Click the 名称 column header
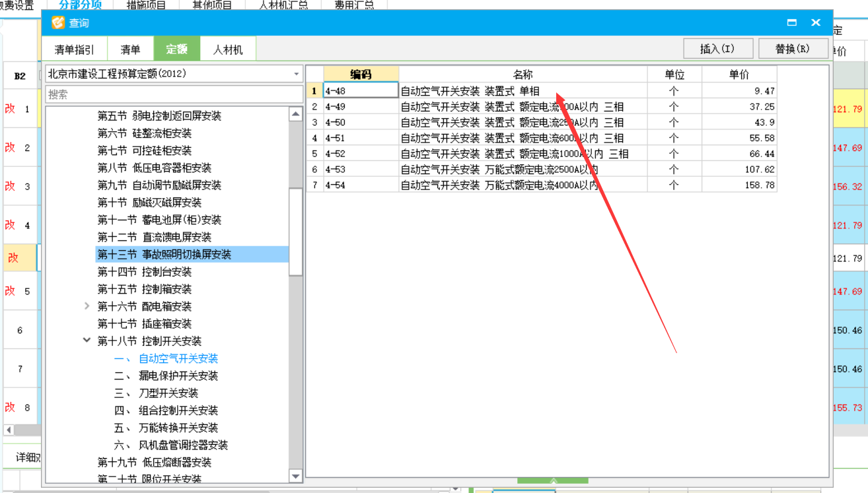This screenshot has width=868, height=493. pyautogui.click(x=523, y=75)
